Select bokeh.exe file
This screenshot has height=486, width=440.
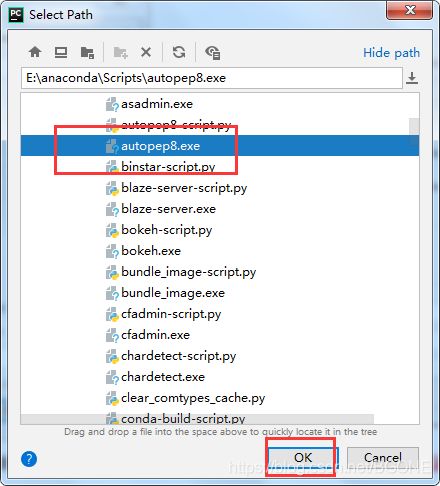[x=151, y=251]
